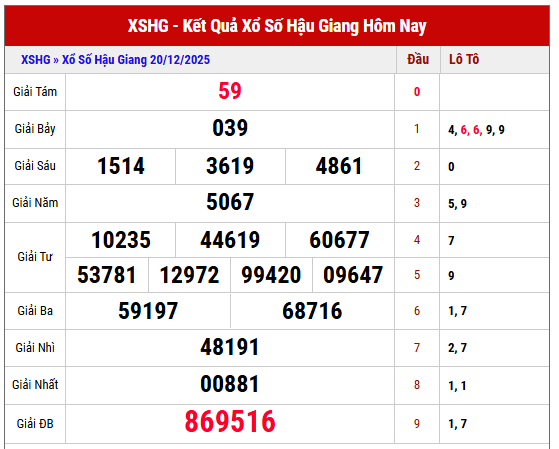
Task: Select the red Giải Tám result 59
Action: click(x=230, y=91)
